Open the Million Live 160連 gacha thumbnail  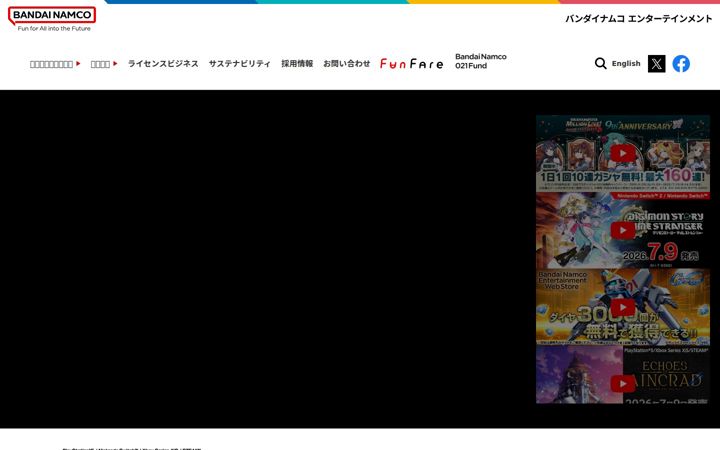click(623, 153)
